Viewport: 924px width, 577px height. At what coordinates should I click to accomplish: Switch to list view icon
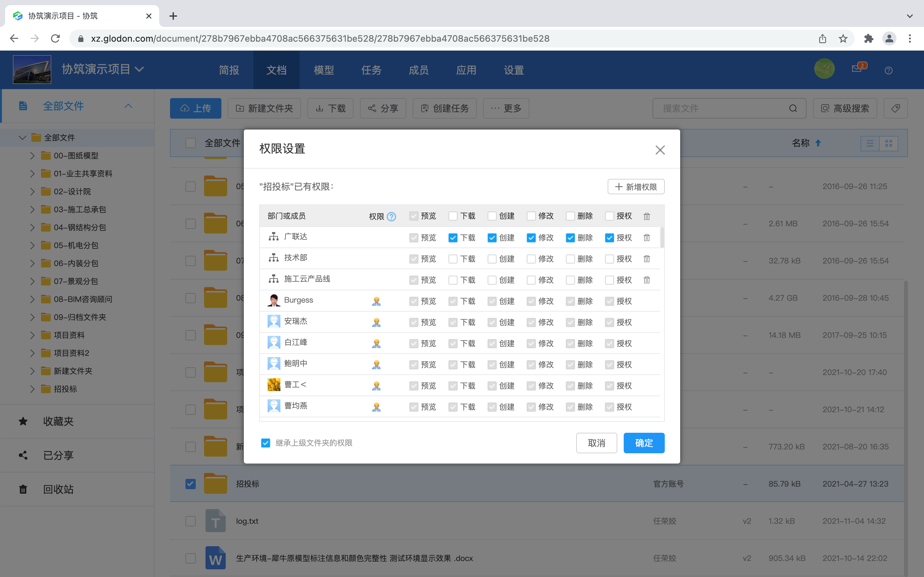(x=870, y=143)
